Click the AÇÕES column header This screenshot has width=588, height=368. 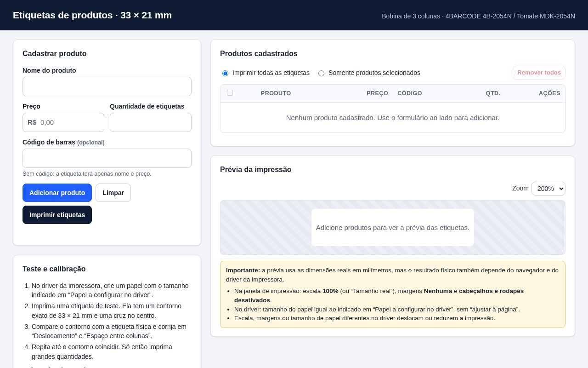(x=549, y=93)
